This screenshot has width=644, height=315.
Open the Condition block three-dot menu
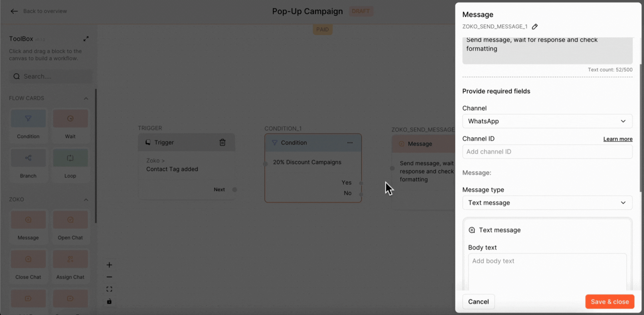pyautogui.click(x=350, y=143)
